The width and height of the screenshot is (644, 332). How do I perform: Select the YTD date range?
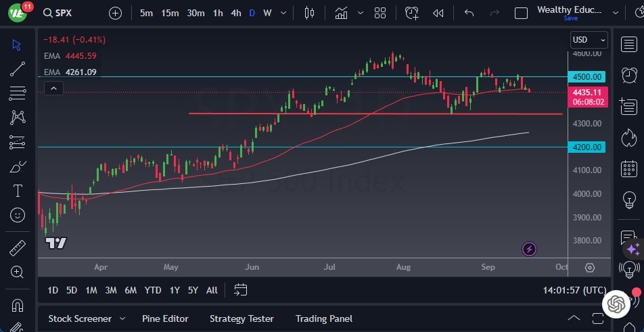click(x=153, y=290)
